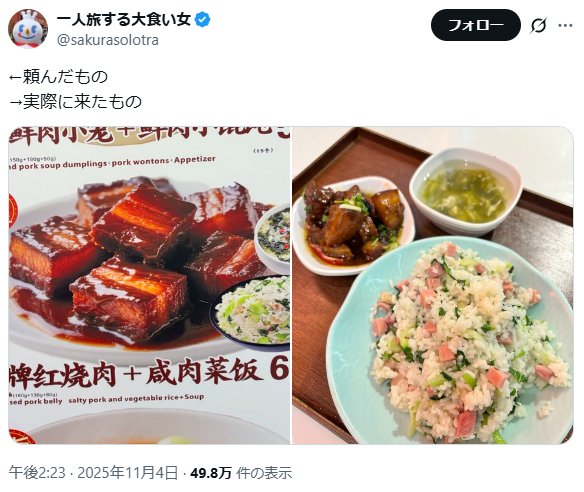Click the pork wontons Appetizer text in the menu
The width and height of the screenshot is (584, 492).
164,161
